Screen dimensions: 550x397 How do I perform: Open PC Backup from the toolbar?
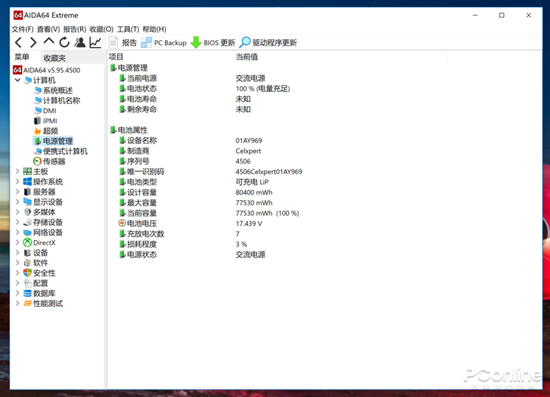164,43
